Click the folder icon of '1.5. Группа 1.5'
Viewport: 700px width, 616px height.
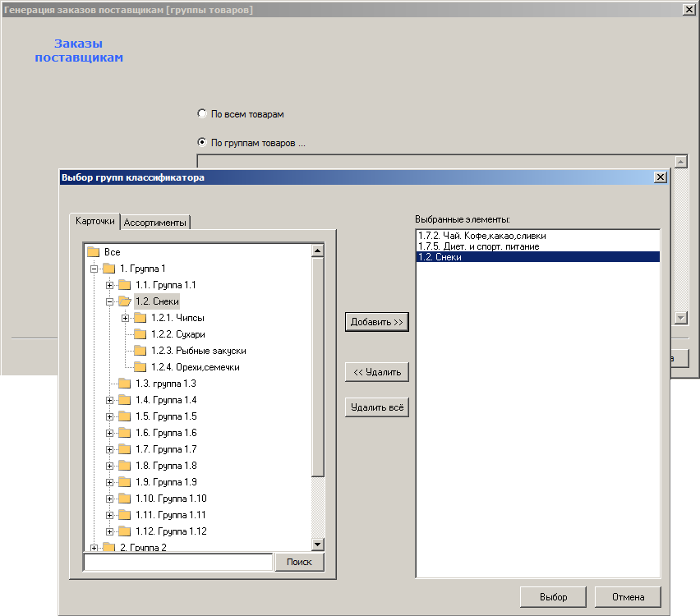click(x=125, y=416)
